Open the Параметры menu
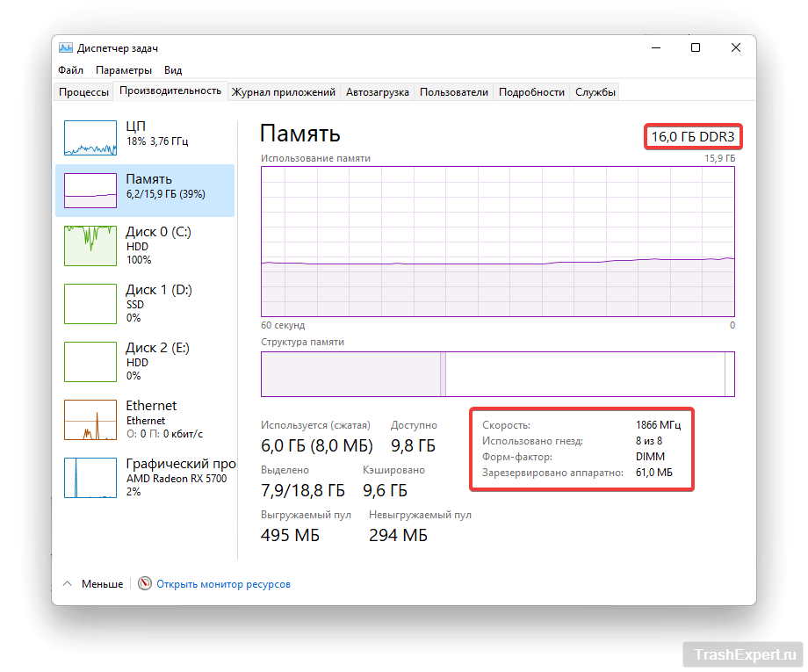Screen dimensions: 808x672 tap(124, 70)
